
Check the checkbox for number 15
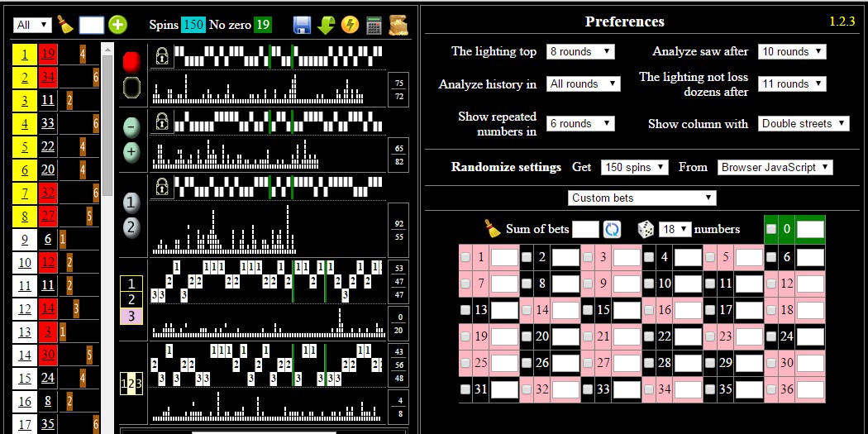point(588,310)
